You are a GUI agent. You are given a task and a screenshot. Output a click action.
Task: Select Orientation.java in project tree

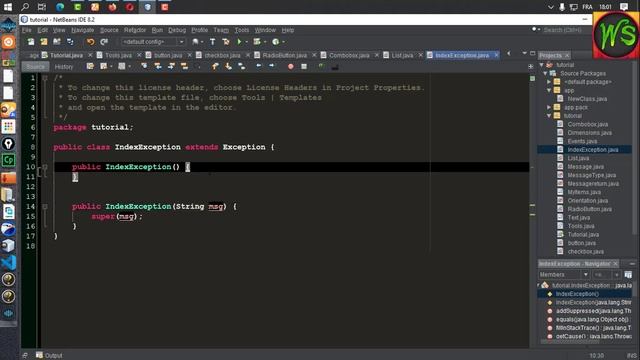click(587, 200)
